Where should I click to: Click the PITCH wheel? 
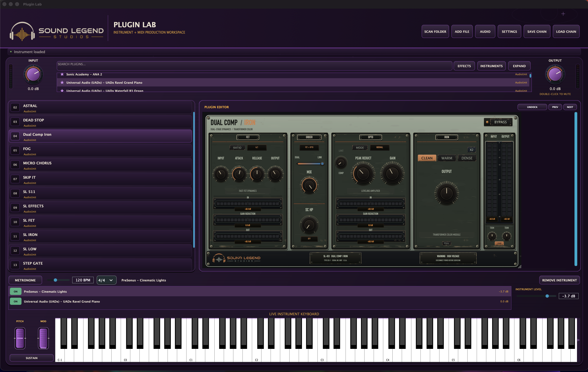point(20,338)
